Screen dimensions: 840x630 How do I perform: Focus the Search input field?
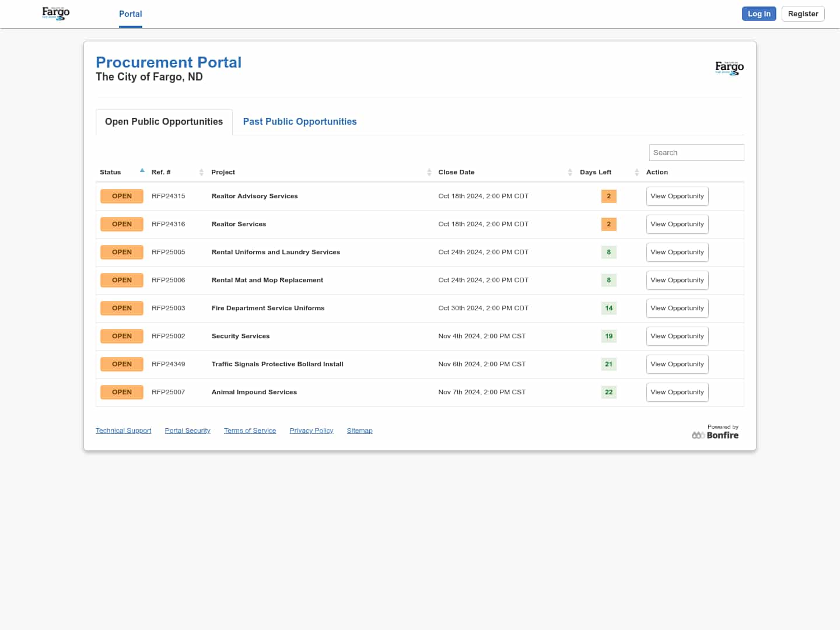click(696, 153)
